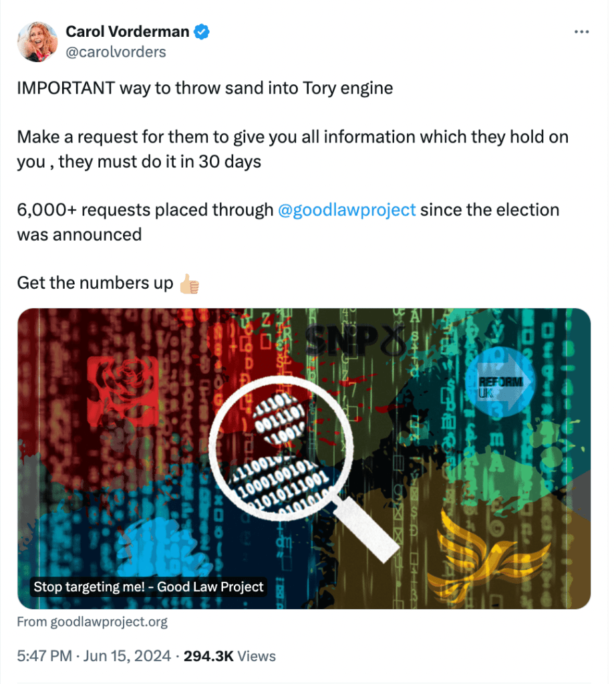Click the blue verified badge icon
The width and height of the screenshot is (616, 684).
click(202, 31)
